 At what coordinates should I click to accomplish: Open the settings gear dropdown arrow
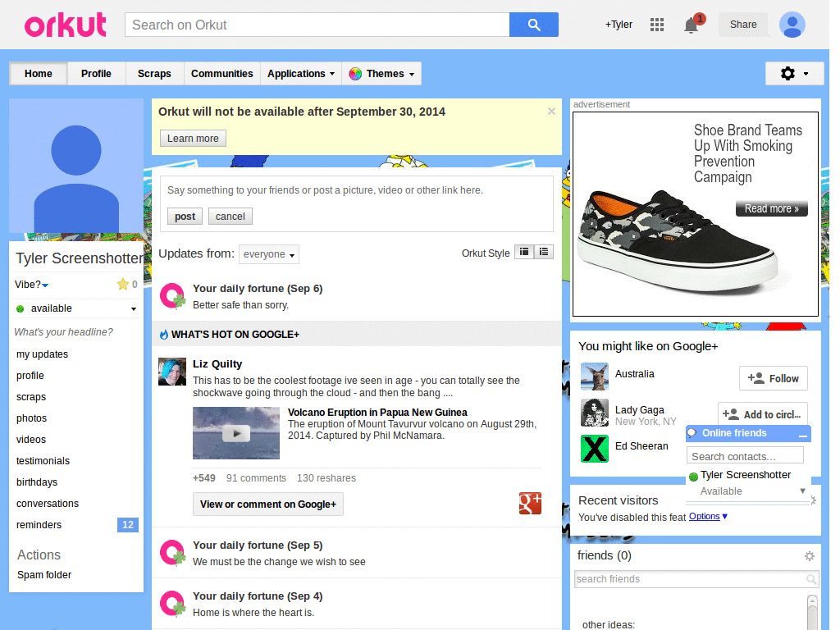806,74
